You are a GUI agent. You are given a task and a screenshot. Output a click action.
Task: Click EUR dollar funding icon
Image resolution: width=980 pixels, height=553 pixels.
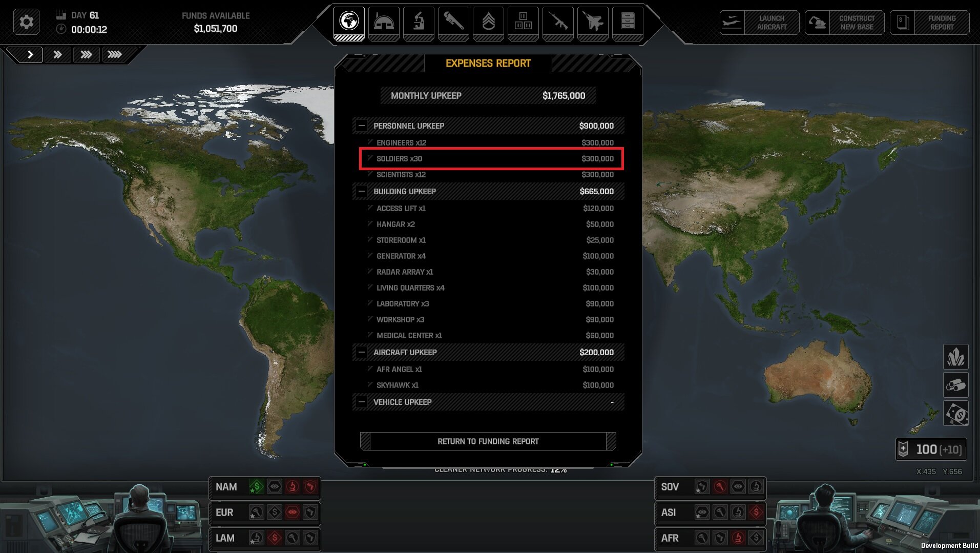(275, 512)
